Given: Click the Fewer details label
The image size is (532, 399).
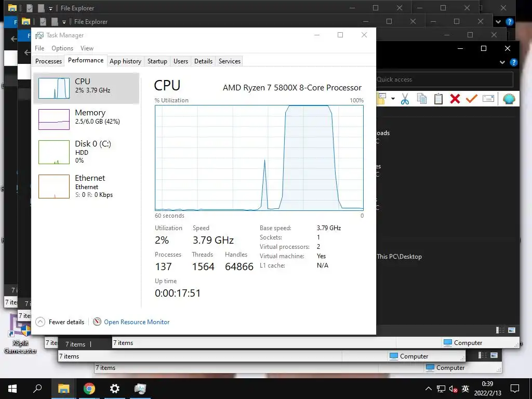Looking at the screenshot, I should 66,322.
